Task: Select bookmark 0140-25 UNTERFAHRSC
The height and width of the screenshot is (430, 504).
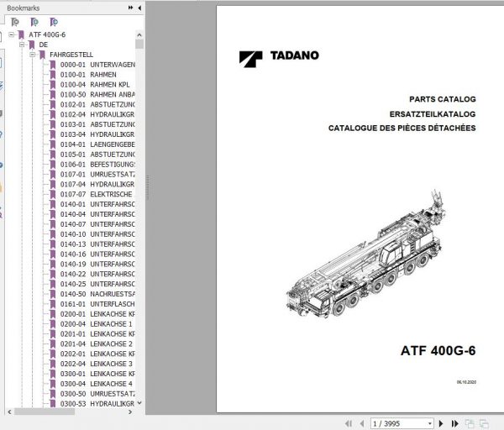Action: 97,284
